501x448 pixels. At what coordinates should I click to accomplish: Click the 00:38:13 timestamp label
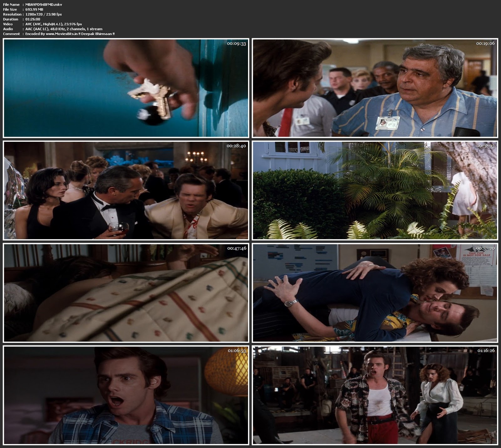coord(485,146)
